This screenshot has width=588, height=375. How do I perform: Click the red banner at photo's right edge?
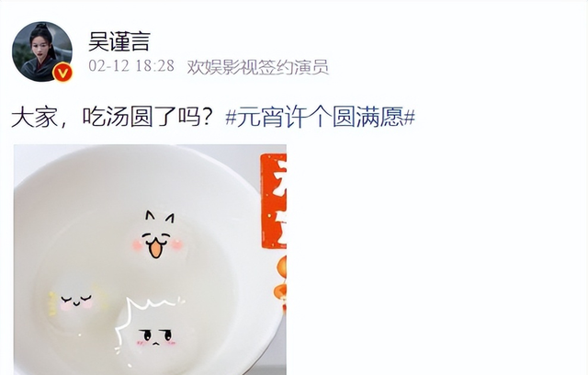click(x=274, y=201)
